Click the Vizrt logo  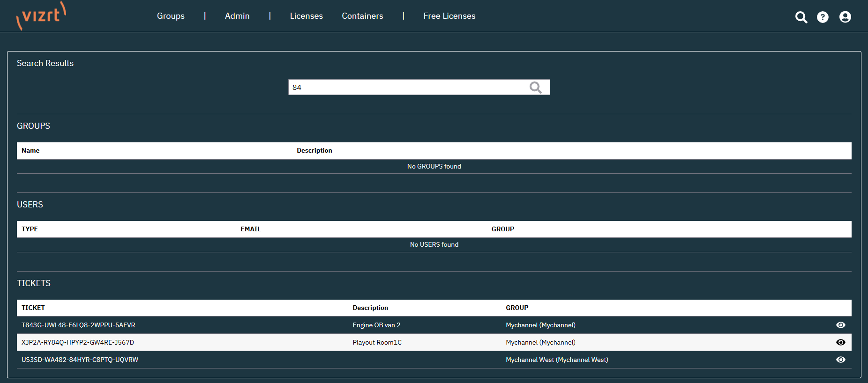pos(41,16)
